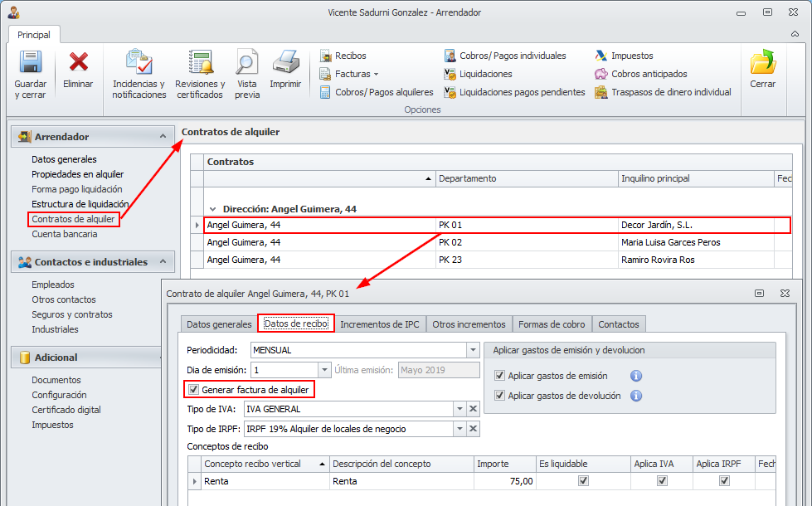Switch to Datos generales tab
The height and width of the screenshot is (506, 812).
(x=219, y=324)
